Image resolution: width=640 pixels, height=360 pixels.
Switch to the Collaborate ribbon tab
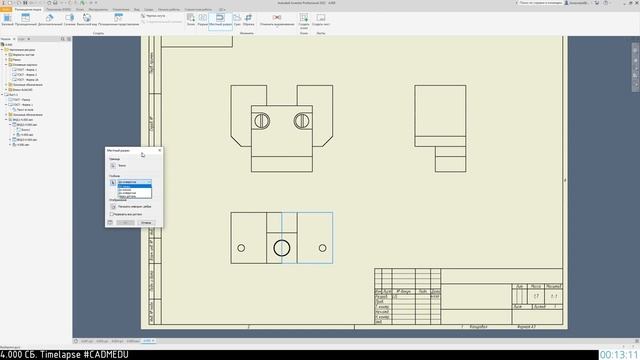click(x=198, y=9)
